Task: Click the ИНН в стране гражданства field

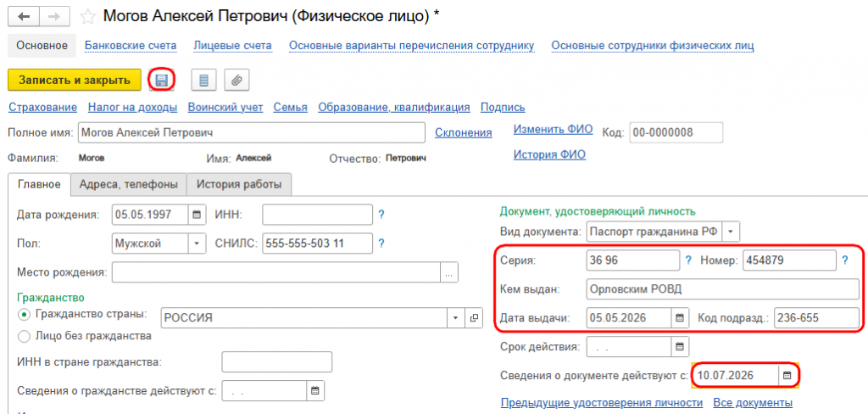Action: [x=277, y=362]
